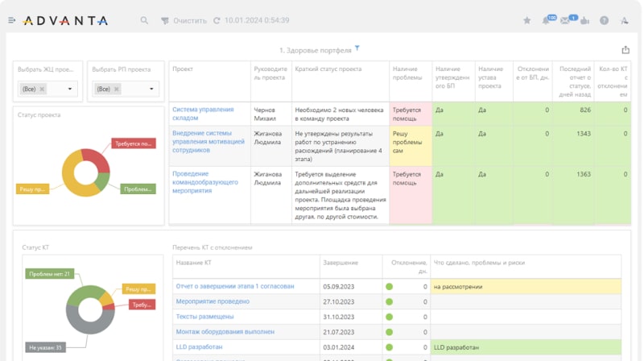
Task: Remove the (Все) tag in ЖЦ filter
Action: [43, 89]
